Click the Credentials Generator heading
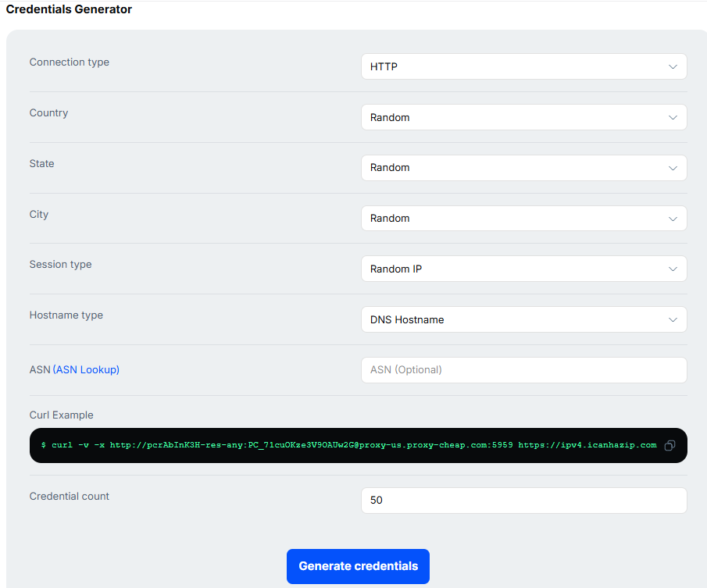The image size is (707, 588). (70, 9)
